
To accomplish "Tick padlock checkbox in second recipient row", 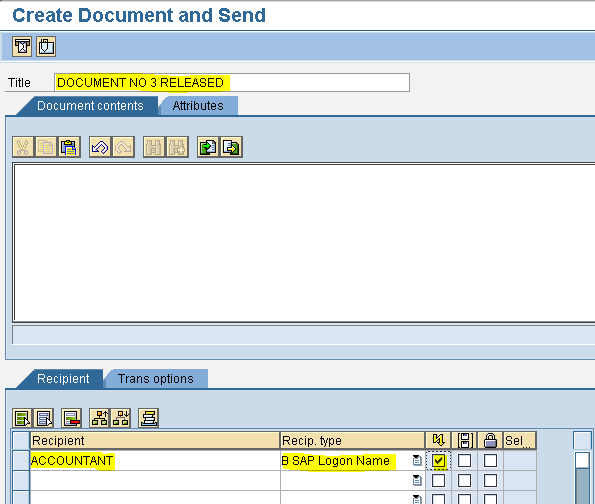I will click(490, 480).
